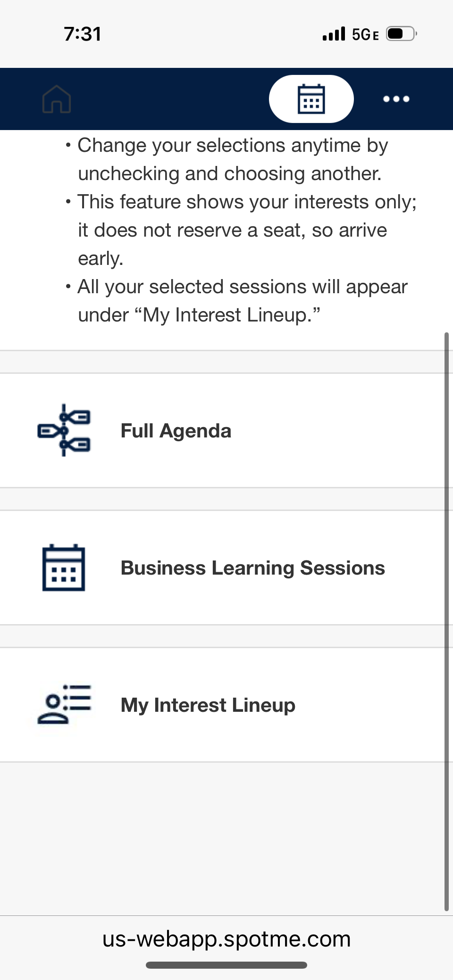Tap the us-webapp.spotme.com address bar
The width and height of the screenshot is (453, 980).
click(226, 939)
